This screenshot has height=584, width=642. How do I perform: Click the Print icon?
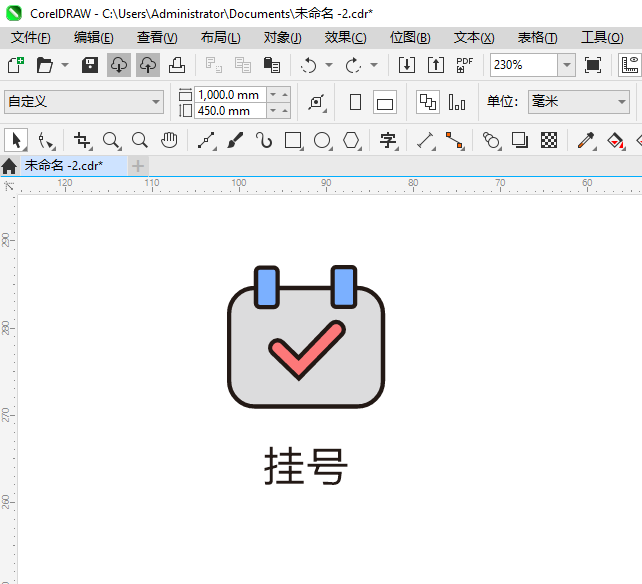pyautogui.click(x=177, y=65)
